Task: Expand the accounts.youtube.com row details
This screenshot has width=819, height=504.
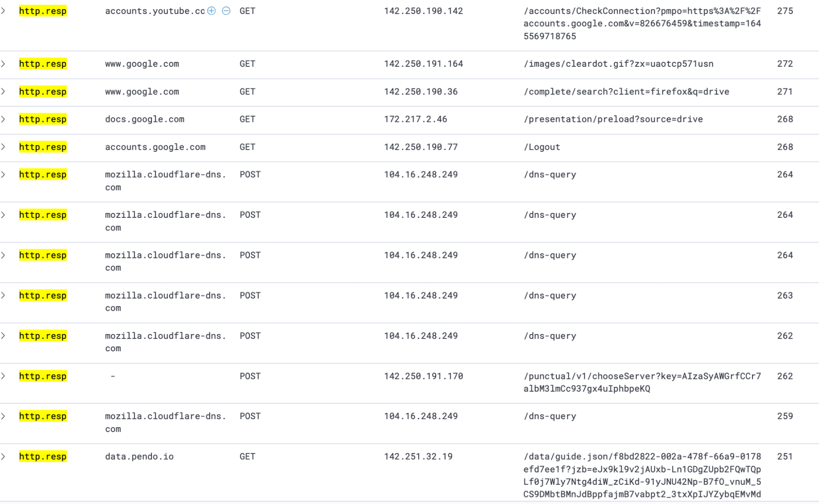Action: coord(3,11)
